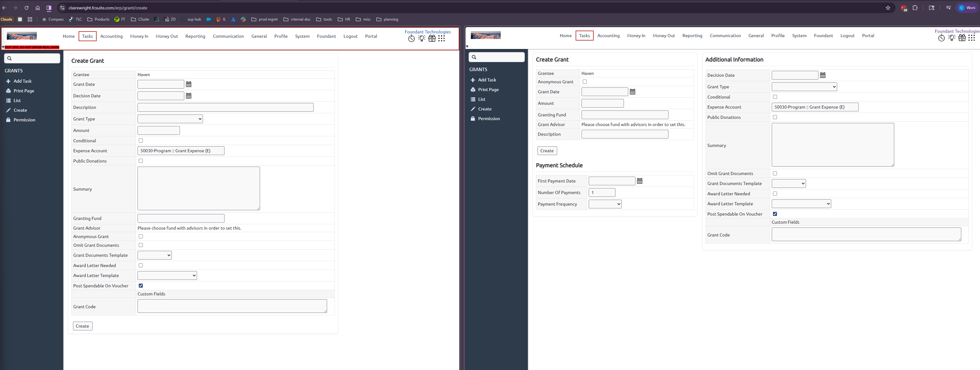Open Award Letter Template dropdown in right page
This screenshot has height=370, width=980.
[x=801, y=204]
